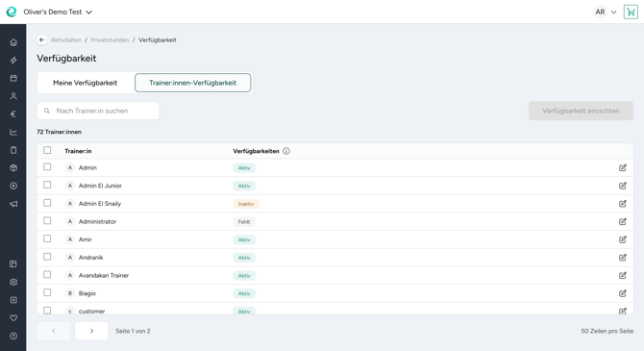Click the Trainer:in column header

[x=78, y=151]
